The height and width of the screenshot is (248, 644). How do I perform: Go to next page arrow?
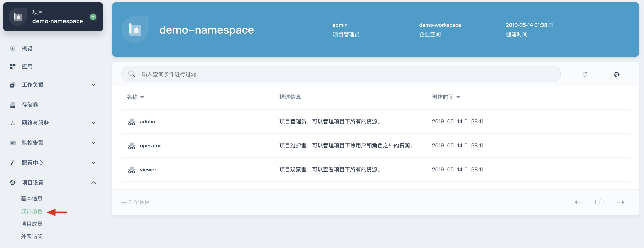click(x=620, y=202)
